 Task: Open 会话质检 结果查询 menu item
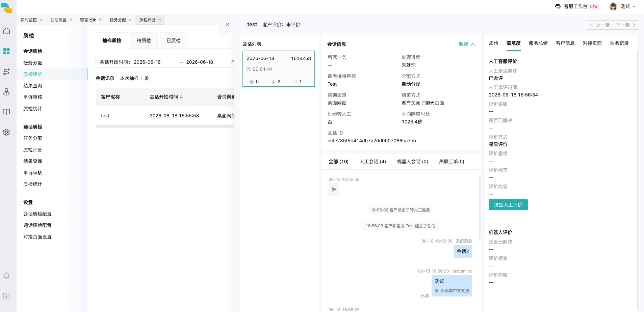click(x=33, y=86)
